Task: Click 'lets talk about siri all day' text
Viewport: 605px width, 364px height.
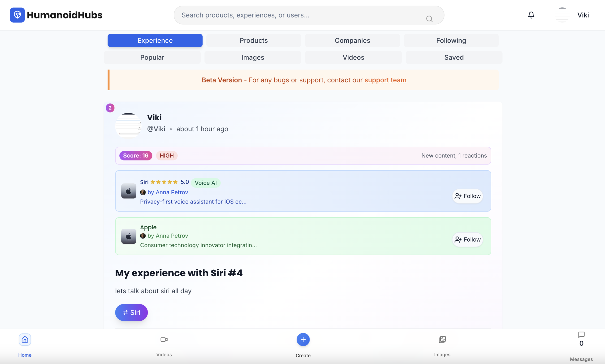Action: tap(153, 291)
